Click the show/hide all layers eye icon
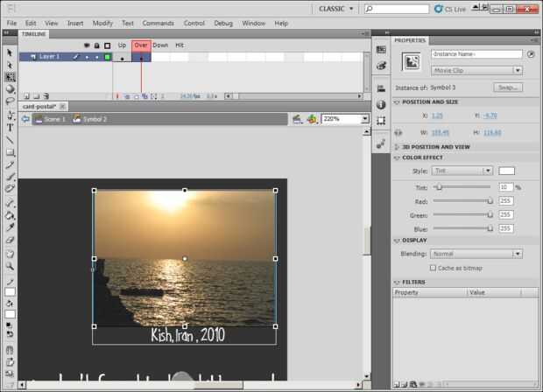 pyautogui.click(x=86, y=45)
